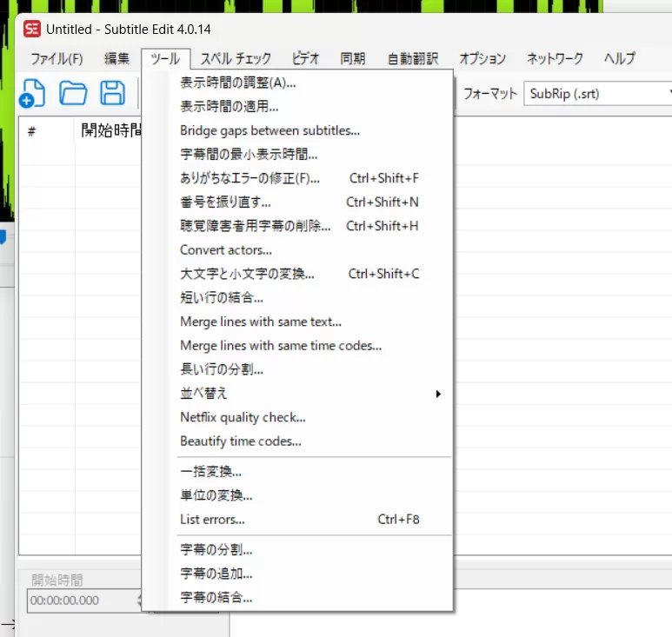Click the New subtitle file icon
The image size is (672, 637).
coord(33,92)
